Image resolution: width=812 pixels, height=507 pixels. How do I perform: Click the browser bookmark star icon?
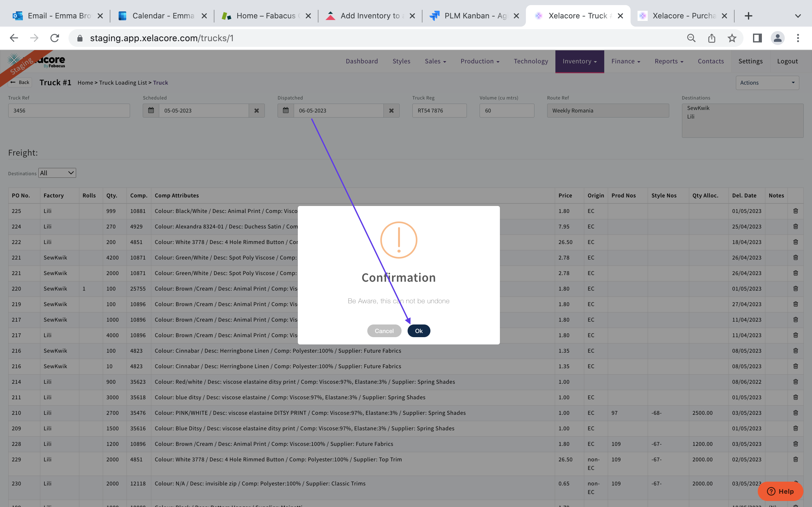[732, 38]
